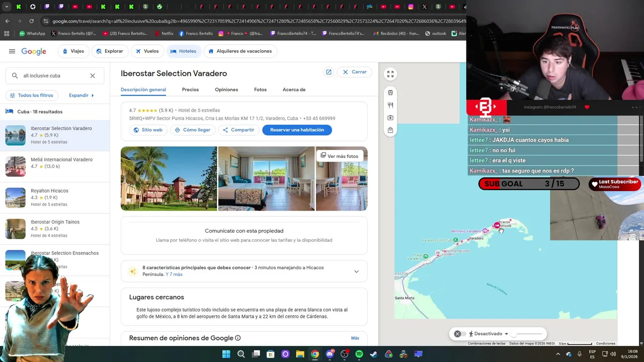Show attractions camera layer on map
The width and height of the screenshot is (644, 362).
390,118
